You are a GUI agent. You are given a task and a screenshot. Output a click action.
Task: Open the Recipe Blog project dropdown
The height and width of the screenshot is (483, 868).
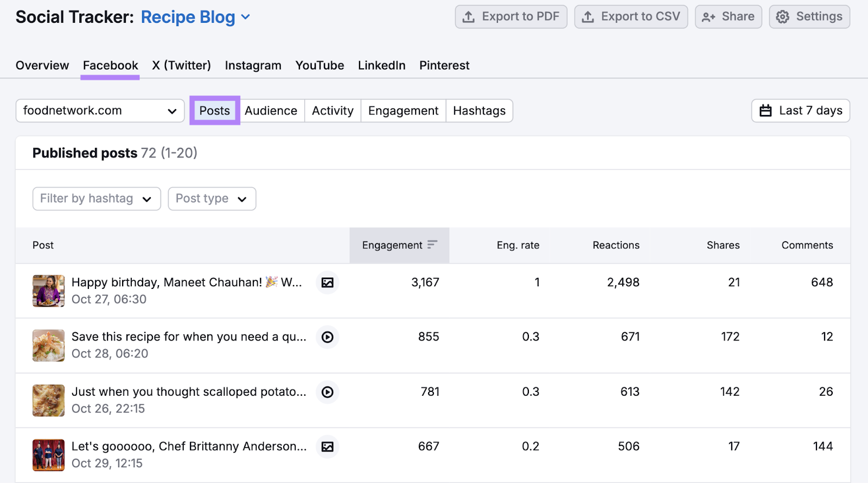click(x=195, y=17)
